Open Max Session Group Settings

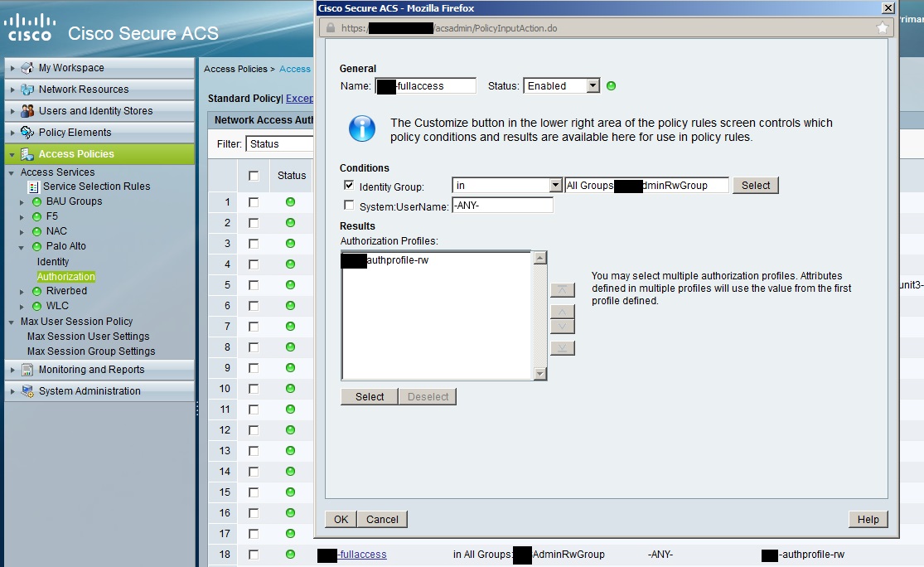click(x=91, y=351)
